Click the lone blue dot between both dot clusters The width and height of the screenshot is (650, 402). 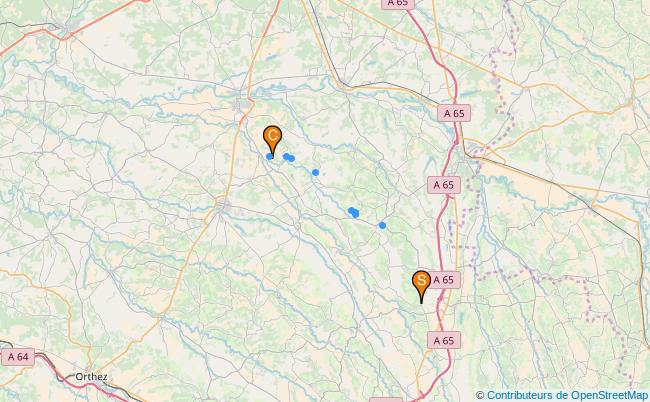coord(315,172)
